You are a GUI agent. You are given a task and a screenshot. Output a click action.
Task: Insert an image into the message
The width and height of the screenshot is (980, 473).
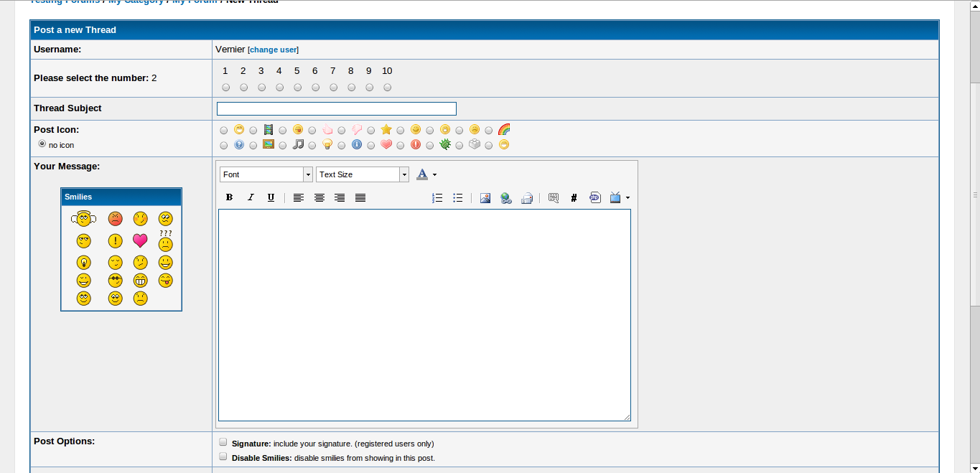pyautogui.click(x=485, y=198)
